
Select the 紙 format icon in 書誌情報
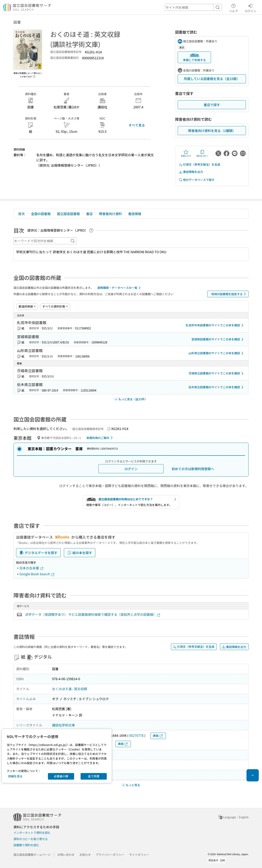(x=17, y=657)
